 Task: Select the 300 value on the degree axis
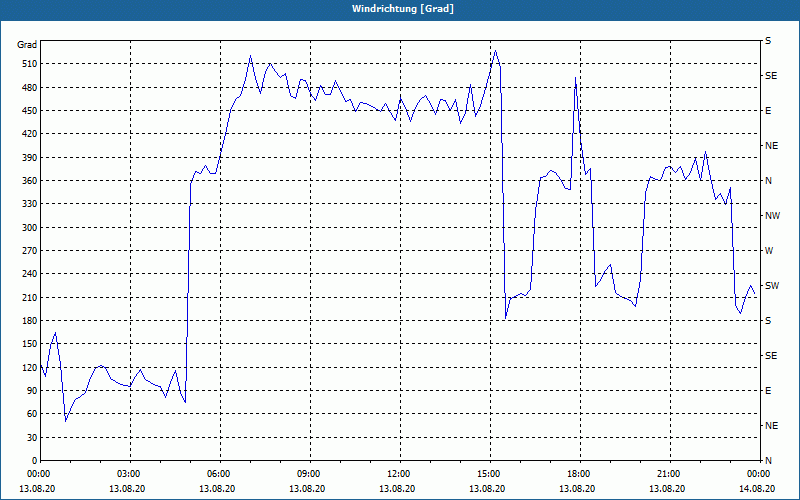pyautogui.click(x=30, y=228)
